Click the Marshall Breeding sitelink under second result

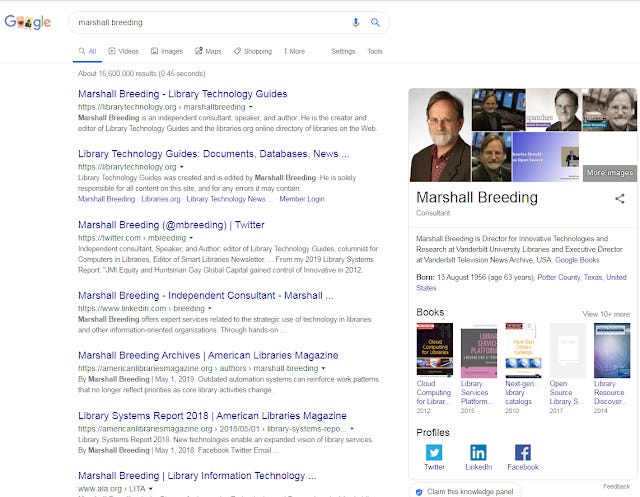click(x=107, y=199)
